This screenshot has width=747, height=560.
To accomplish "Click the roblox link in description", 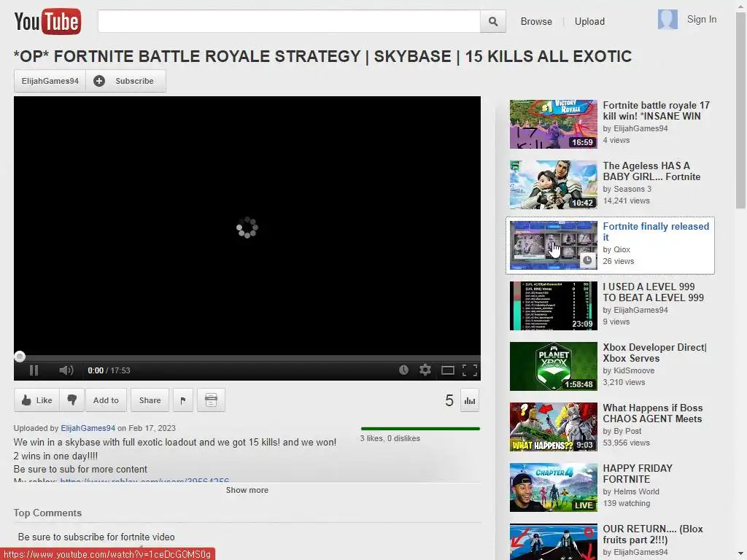I will 144,480.
